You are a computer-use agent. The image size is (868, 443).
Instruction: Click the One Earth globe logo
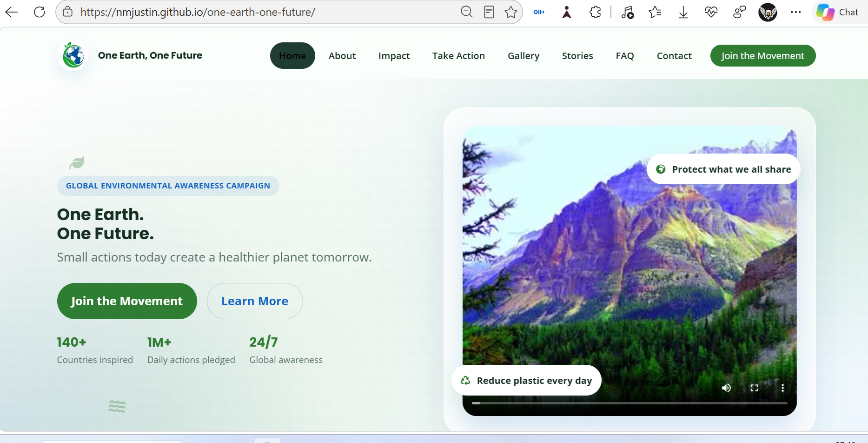(x=73, y=55)
